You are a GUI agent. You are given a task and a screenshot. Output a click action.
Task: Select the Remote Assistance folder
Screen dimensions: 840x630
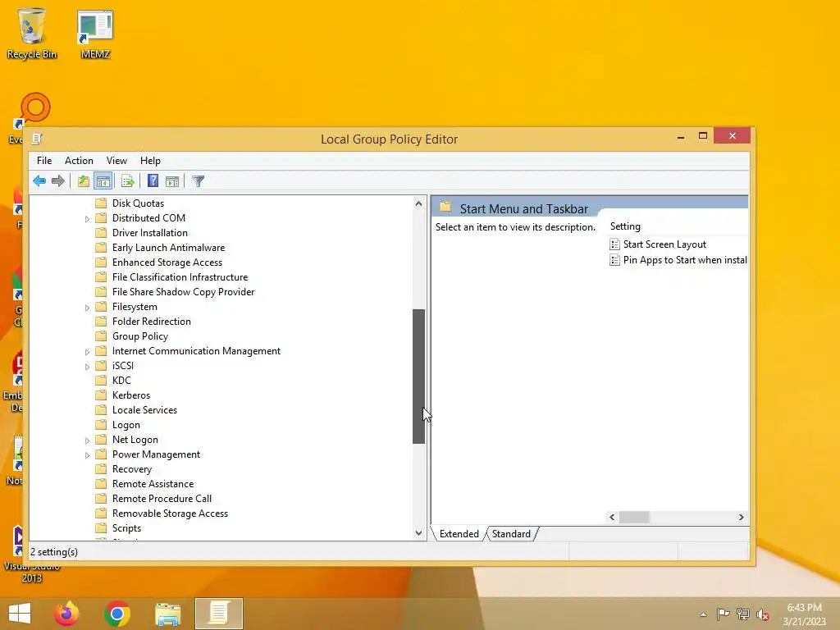(153, 484)
